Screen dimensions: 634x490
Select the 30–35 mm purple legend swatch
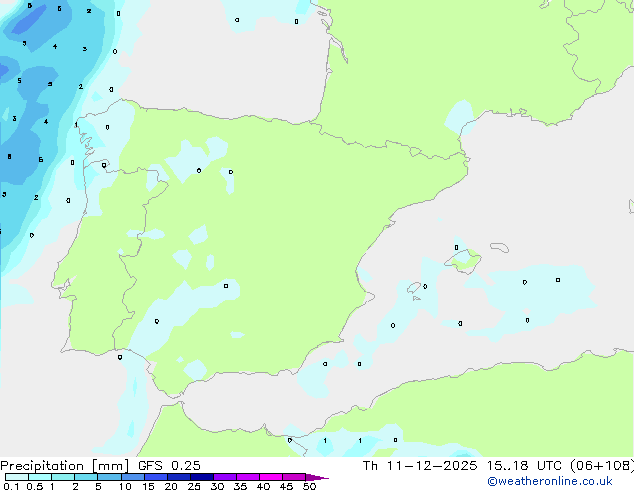[225, 477]
